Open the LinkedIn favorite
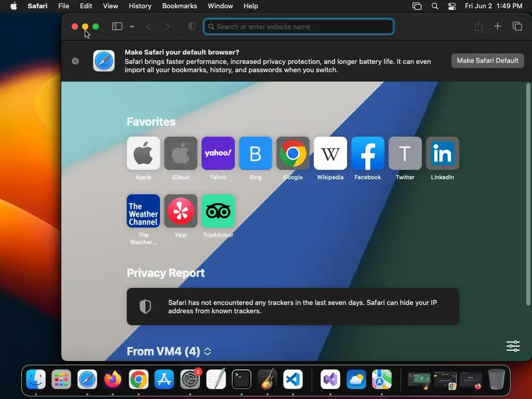This screenshot has width=532, height=399. [443, 153]
